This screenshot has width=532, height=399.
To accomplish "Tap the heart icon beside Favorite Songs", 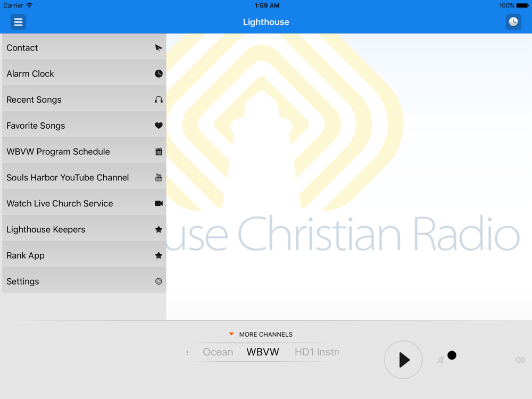I will click(x=159, y=126).
